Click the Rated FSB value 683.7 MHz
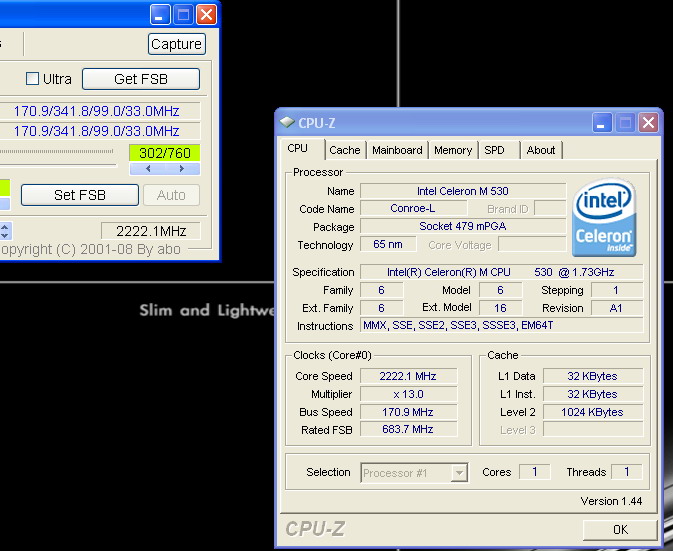Image resolution: width=673 pixels, height=551 pixels. point(408,430)
